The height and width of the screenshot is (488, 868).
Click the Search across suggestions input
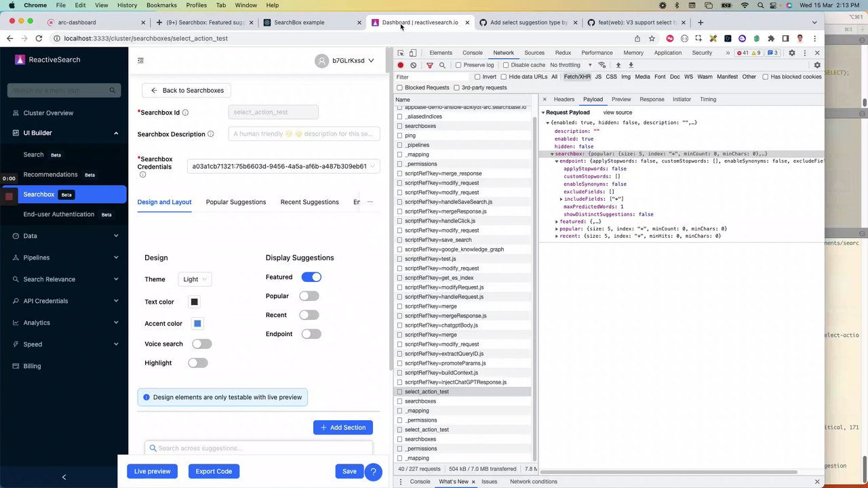tap(258, 448)
